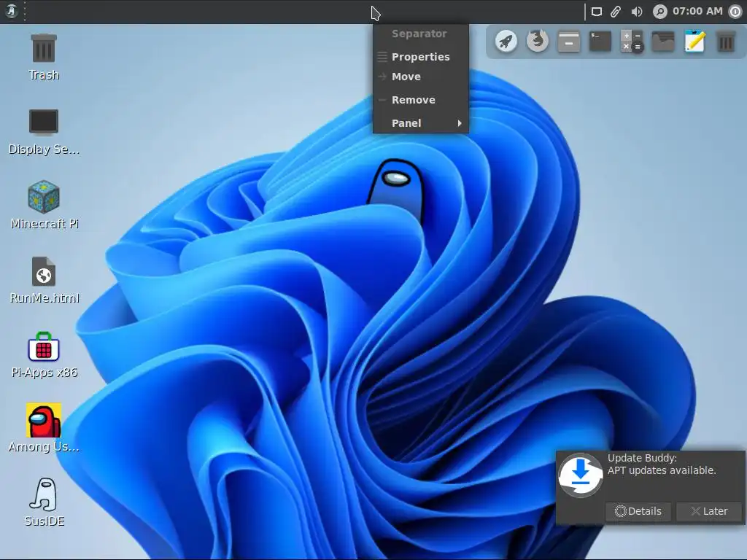Launch the rocket launcher in dock

[x=506, y=42]
